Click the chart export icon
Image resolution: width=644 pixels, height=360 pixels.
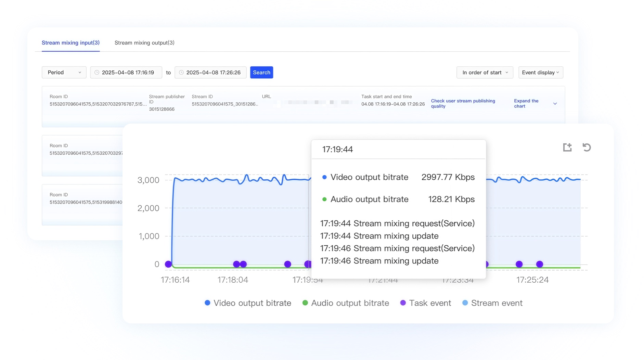[x=567, y=147]
